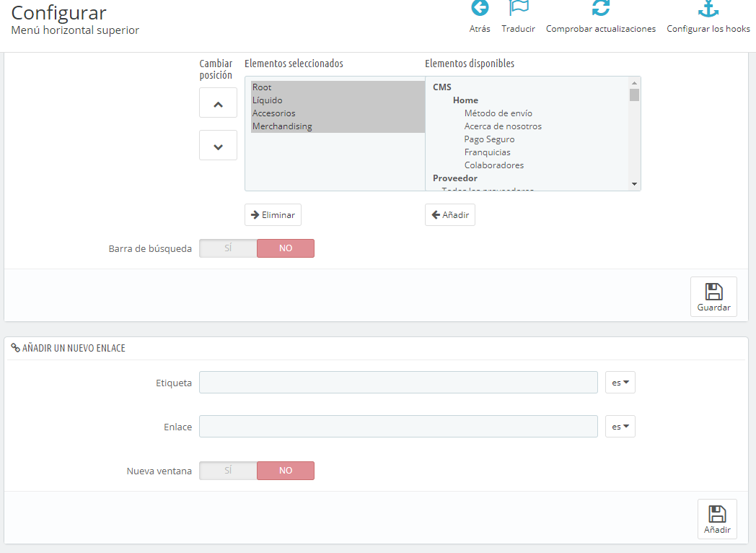Click the Guardar floppy disk button

coord(713,297)
